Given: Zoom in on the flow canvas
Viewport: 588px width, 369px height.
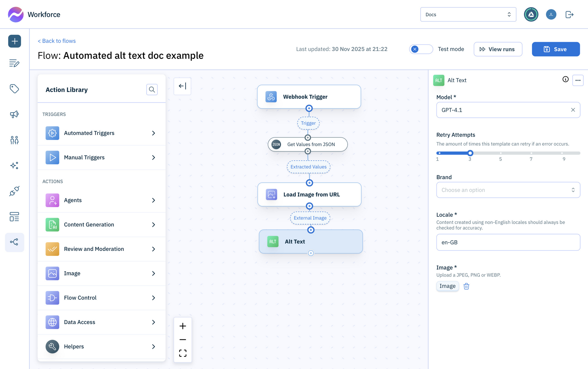Looking at the screenshot, I should (x=183, y=326).
